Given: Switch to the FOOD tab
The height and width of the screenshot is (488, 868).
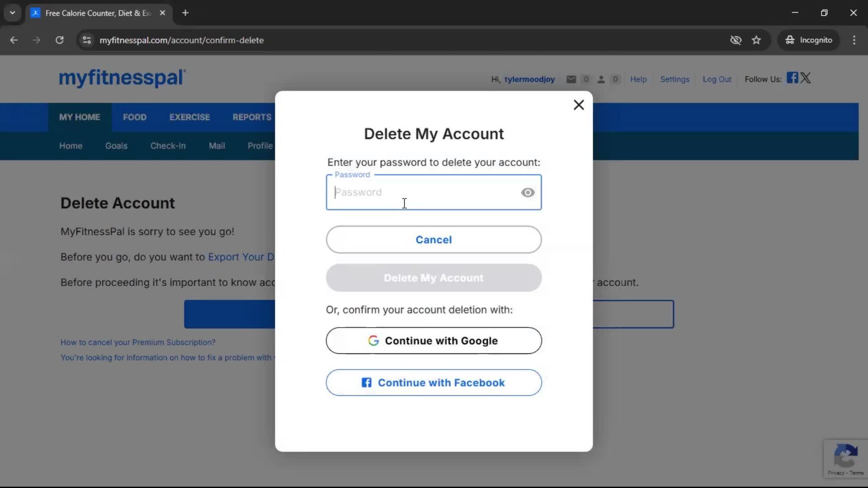Looking at the screenshot, I should [x=135, y=117].
